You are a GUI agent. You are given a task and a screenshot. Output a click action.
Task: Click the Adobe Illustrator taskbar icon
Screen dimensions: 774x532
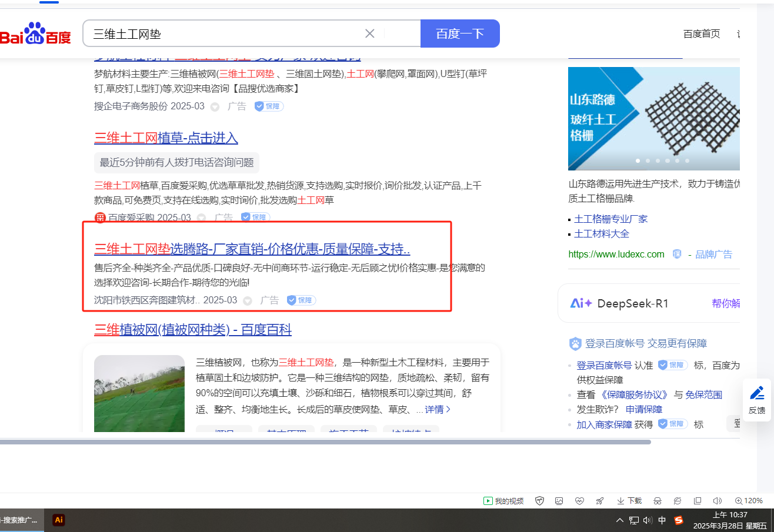[x=58, y=520]
